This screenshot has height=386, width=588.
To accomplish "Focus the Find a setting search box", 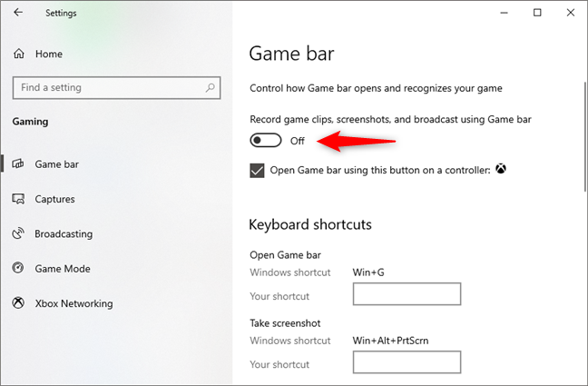I will pyautogui.click(x=117, y=88).
